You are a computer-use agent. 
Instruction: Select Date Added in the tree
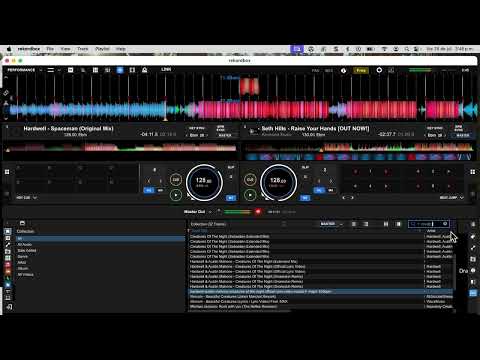tap(27, 250)
